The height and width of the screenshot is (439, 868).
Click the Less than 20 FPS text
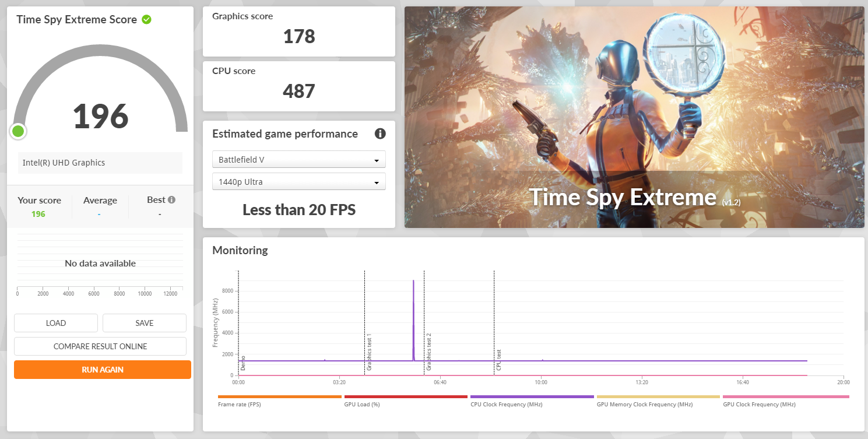pos(299,210)
